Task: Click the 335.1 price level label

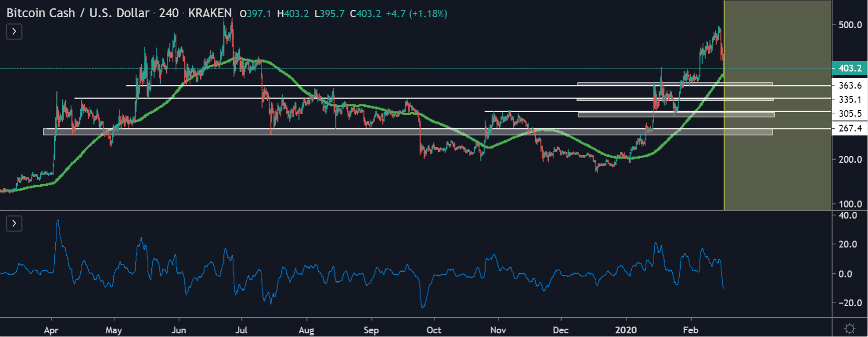Action: pos(850,100)
